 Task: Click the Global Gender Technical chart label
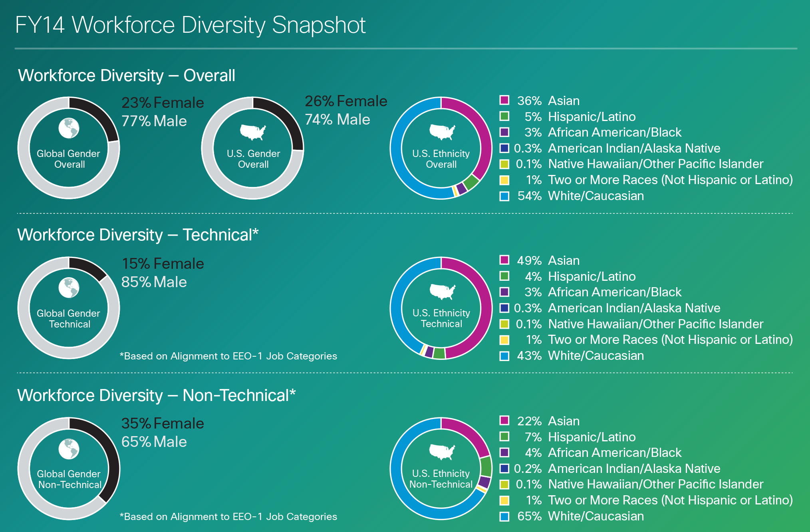[69, 319]
